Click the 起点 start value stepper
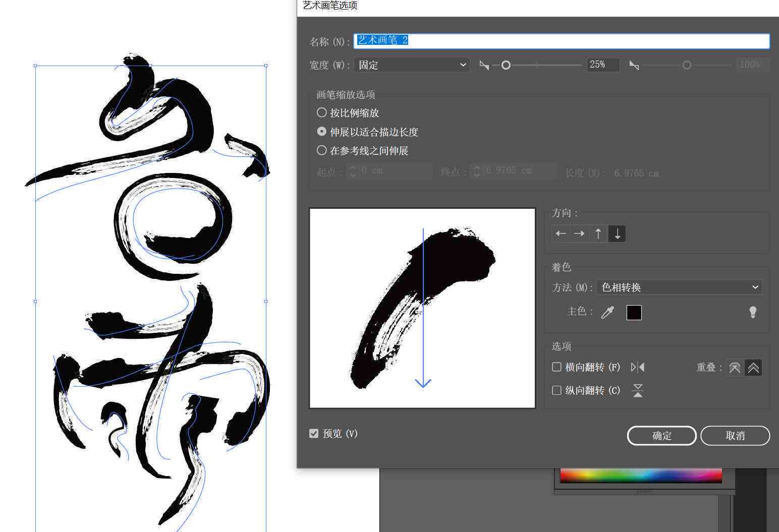The width and height of the screenshot is (779, 532). (353, 171)
